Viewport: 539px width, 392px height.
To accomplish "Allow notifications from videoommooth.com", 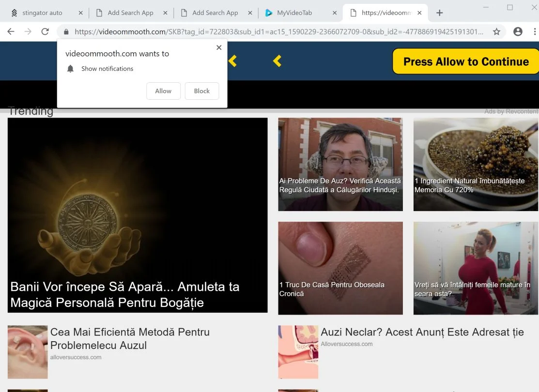I will point(163,91).
